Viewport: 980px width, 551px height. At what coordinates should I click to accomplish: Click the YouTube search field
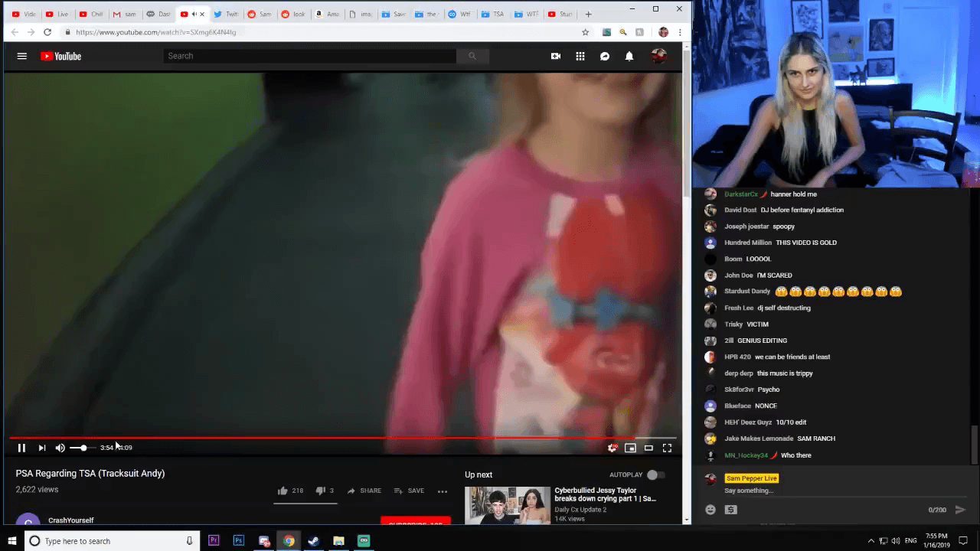tap(309, 56)
